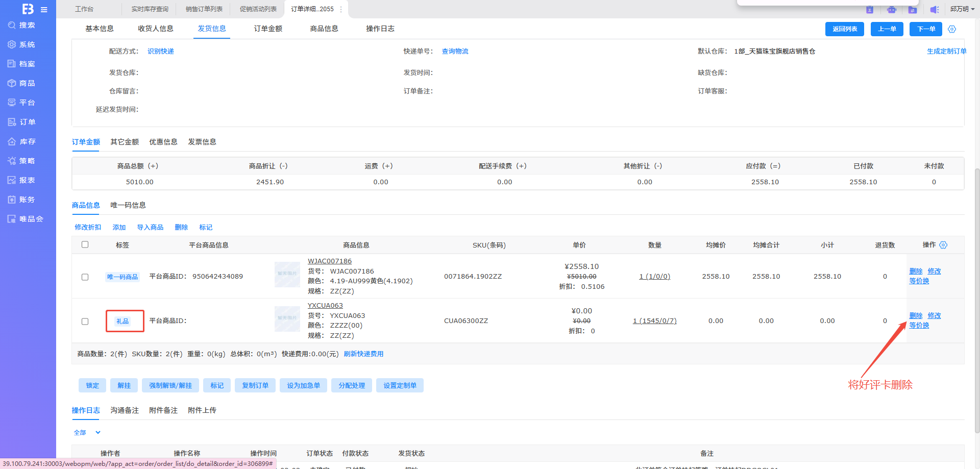Open column settings gear next to 操作

943,245
